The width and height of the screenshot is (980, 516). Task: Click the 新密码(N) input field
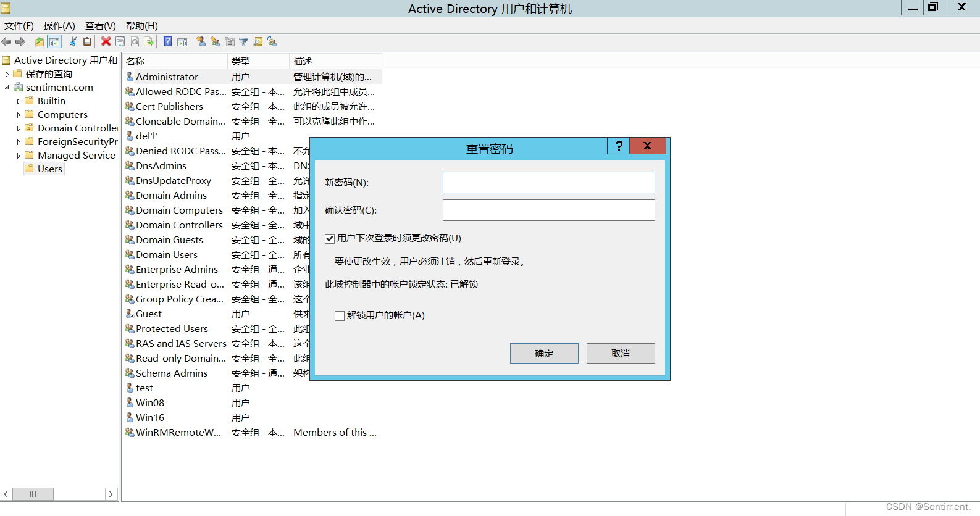click(x=549, y=182)
